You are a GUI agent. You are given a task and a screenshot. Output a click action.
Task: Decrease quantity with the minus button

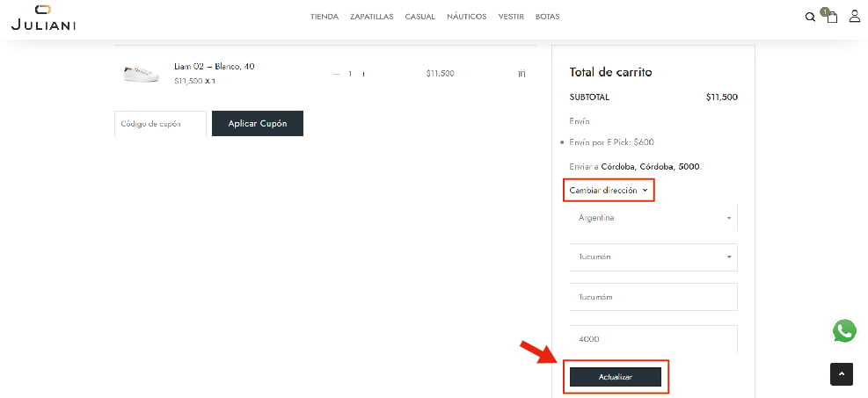(x=336, y=74)
